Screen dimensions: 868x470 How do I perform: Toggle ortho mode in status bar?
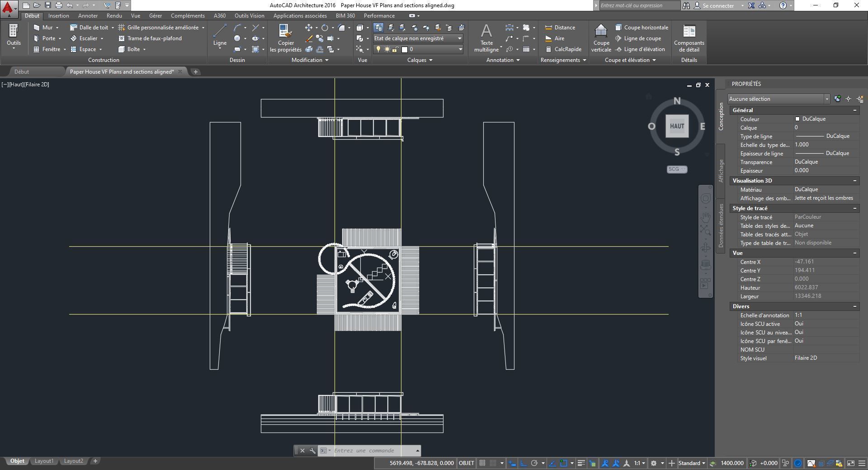524,463
